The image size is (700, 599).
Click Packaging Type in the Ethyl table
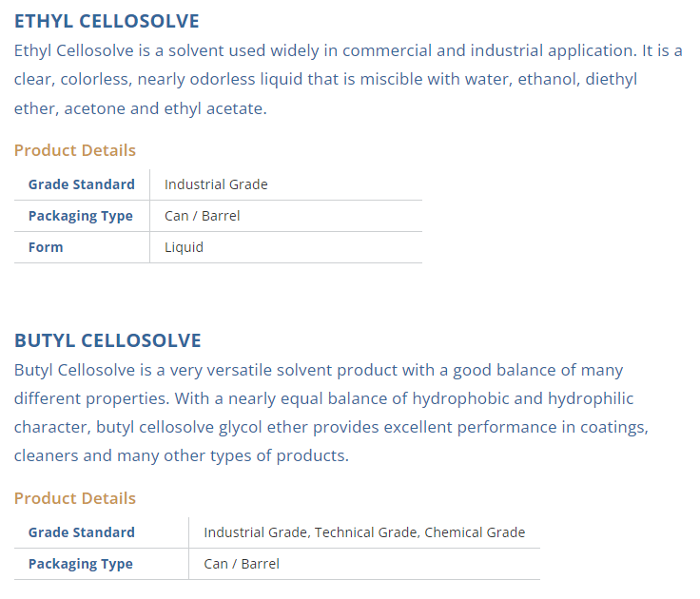coord(81,216)
